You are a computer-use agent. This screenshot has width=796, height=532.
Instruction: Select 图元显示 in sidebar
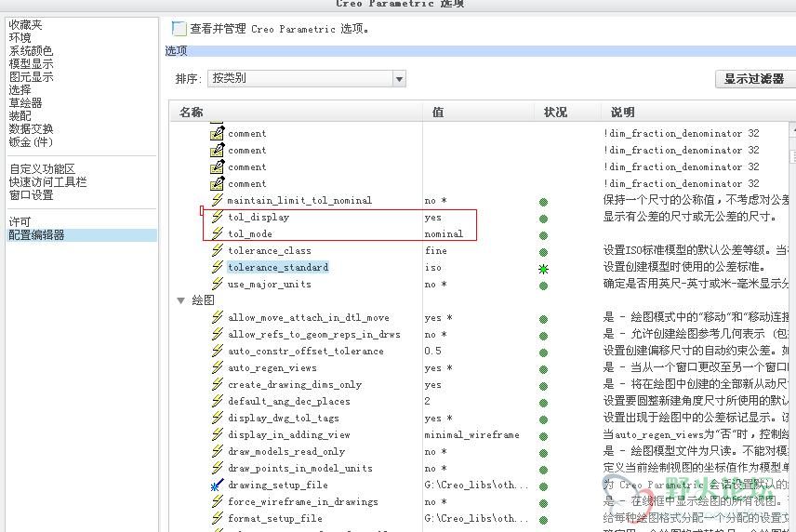31,76
